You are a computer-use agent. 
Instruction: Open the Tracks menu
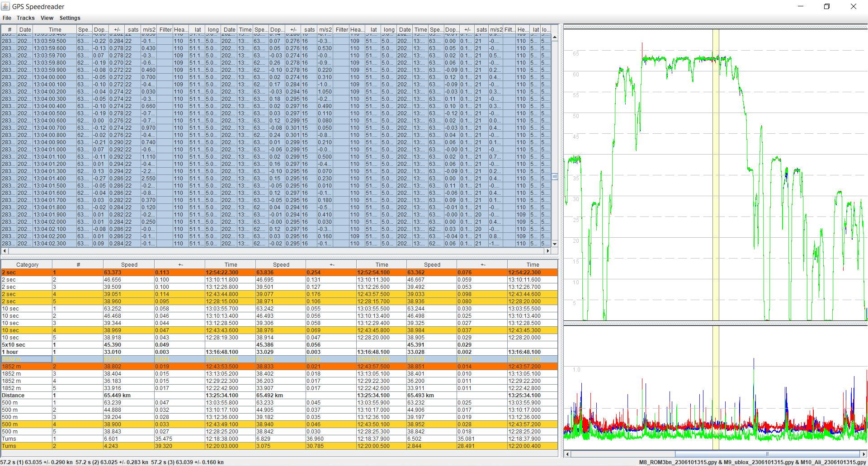25,18
